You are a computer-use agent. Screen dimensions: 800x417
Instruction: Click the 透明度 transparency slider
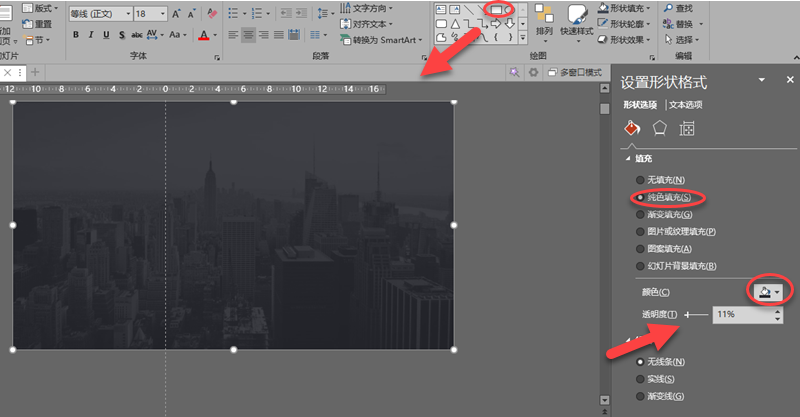pos(696,314)
